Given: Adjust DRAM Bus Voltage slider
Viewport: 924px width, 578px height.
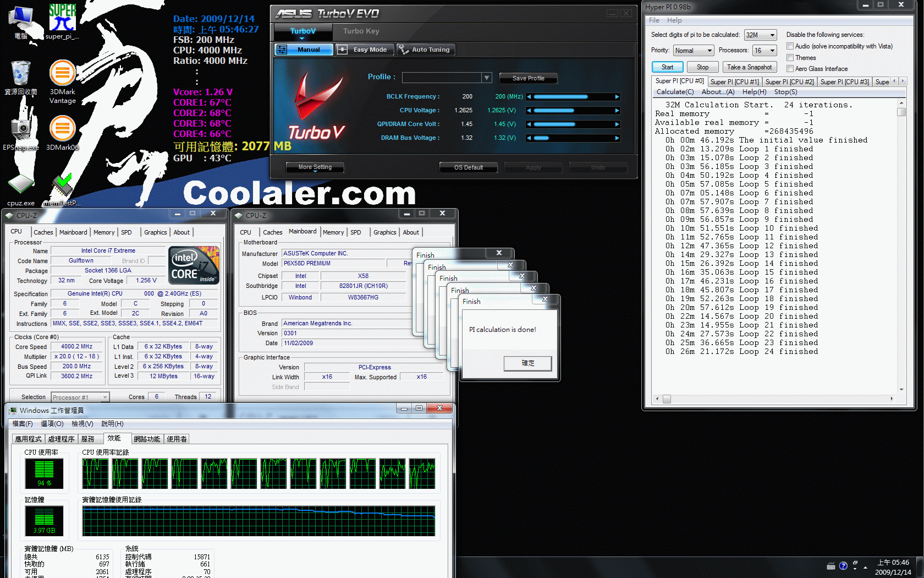Looking at the screenshot, I should (573, 138).
